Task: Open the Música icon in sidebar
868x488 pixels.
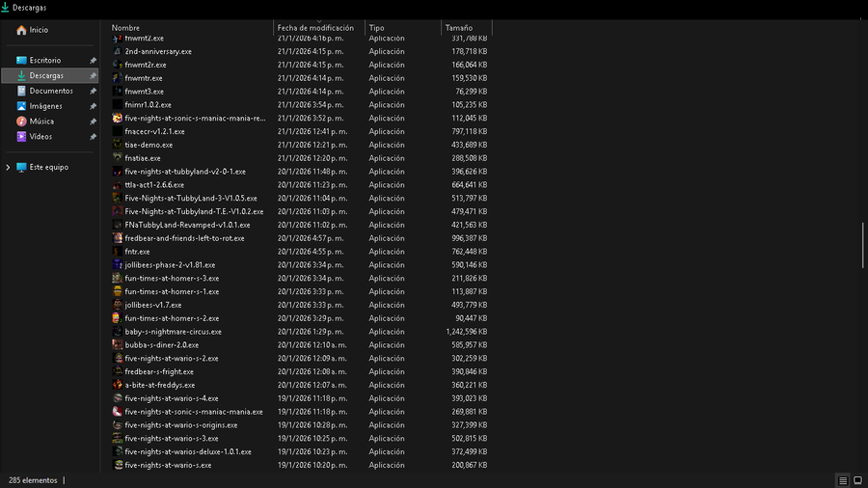Action: click(21, 122)
